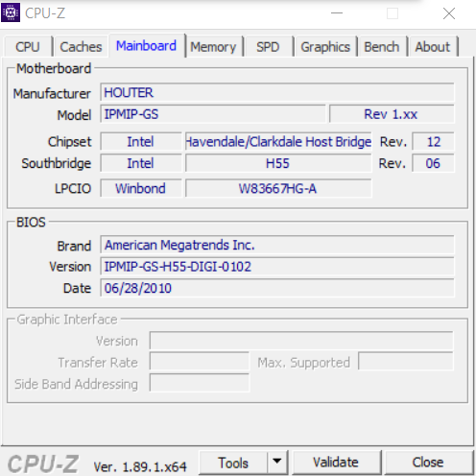Minimize the CPU-Z window
The height and width of the screenshot is (476, 476).
(337, 13)
